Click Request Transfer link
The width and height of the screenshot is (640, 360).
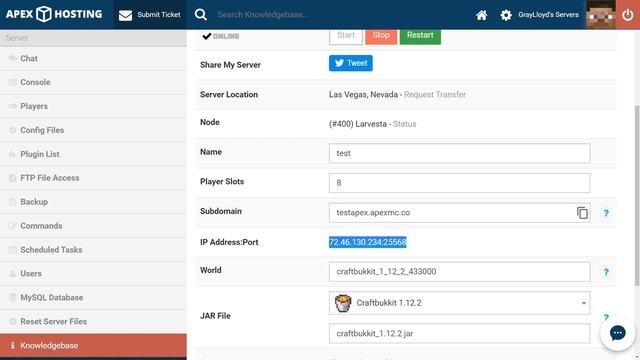pyautogui.click(x=435, y=94)
